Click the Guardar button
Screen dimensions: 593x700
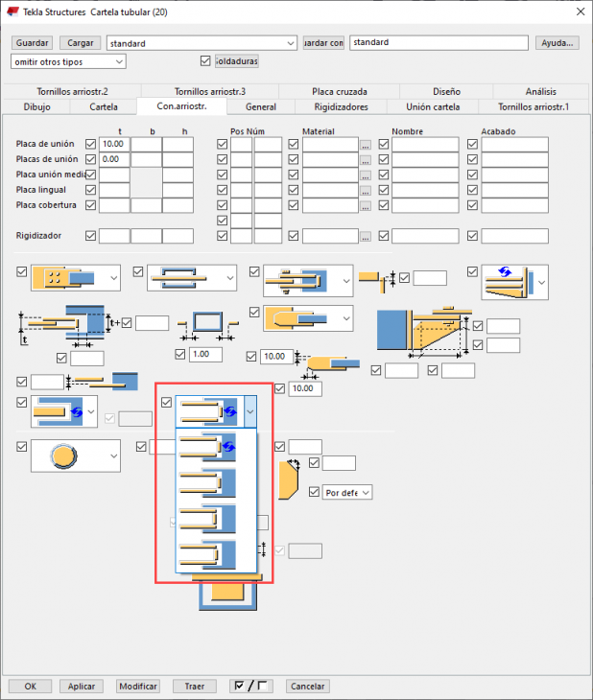point(33,43)
